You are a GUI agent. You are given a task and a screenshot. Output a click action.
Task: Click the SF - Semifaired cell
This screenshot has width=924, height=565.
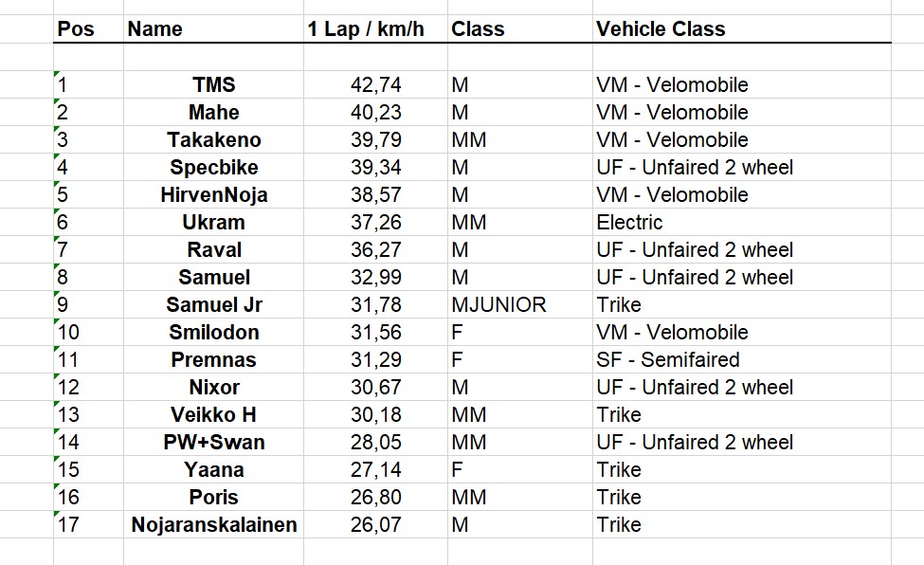click(x=742, y=359)
